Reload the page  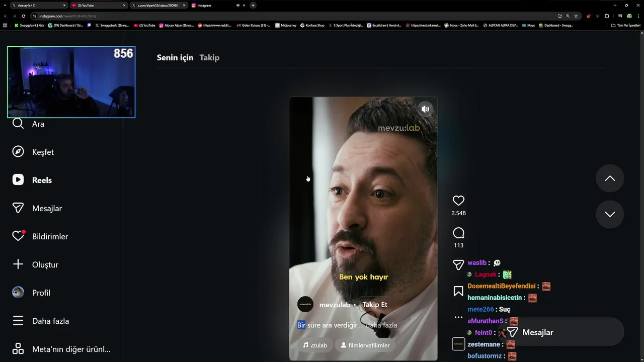pyautogui.click(x=24, y=16)
